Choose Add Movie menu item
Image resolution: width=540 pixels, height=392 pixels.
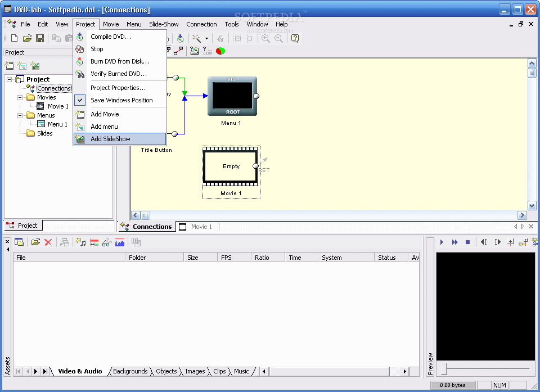(x=120, y=114)
